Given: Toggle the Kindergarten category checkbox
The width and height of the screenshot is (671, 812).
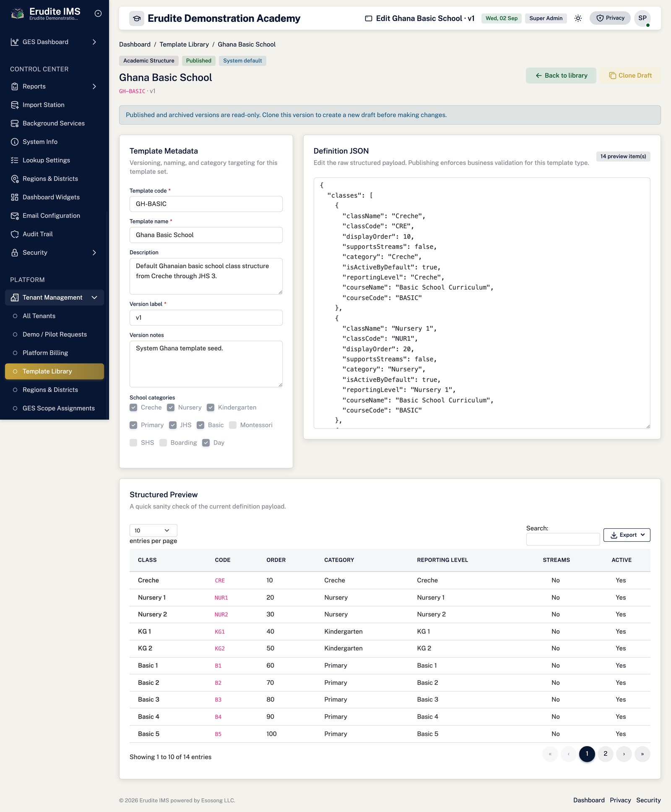Looking at the screenshot, I should pos(211,407).
